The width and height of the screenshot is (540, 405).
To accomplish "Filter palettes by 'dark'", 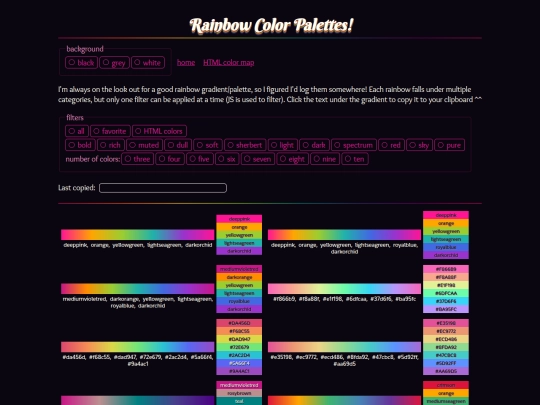I will pos(314,145).
